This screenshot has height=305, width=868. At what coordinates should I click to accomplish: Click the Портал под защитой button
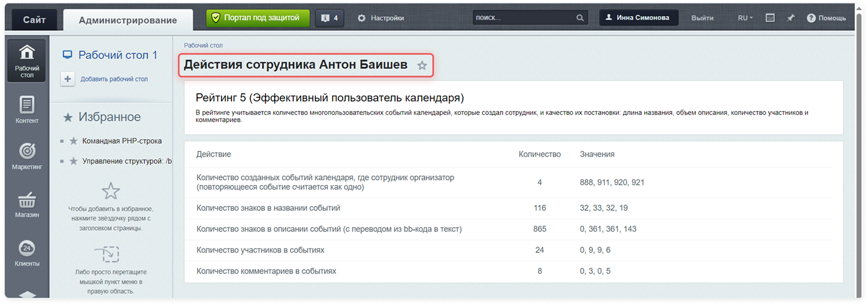[x=258, y=18]
